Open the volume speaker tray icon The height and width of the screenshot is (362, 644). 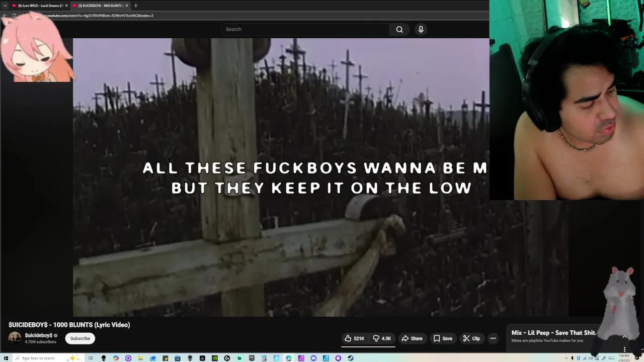point(591,358)
